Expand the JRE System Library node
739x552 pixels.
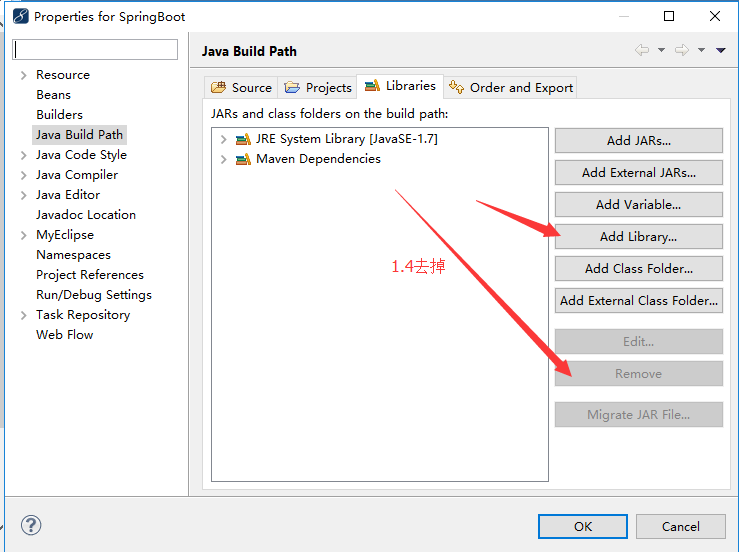coord(223,140)
